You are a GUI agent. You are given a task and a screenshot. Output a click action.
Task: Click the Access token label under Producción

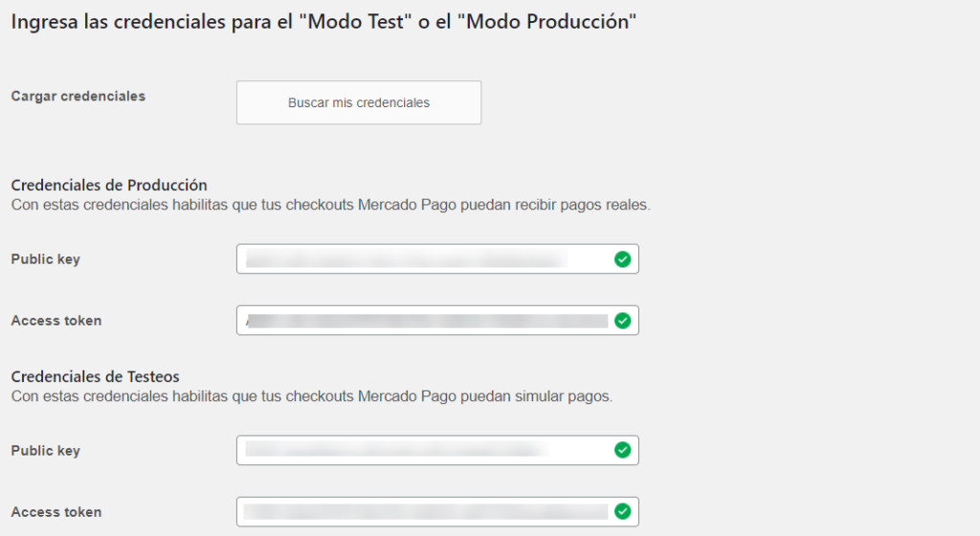click(x=56, y=321)
